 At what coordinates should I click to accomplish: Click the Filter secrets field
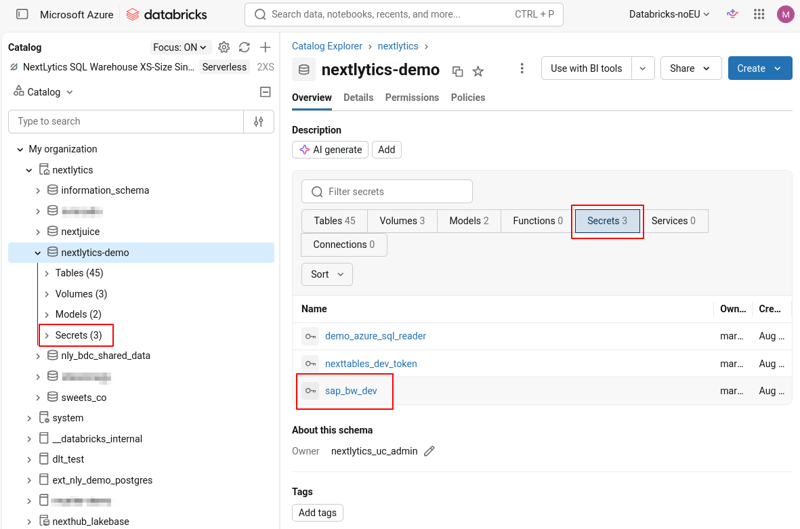(387, 192)
